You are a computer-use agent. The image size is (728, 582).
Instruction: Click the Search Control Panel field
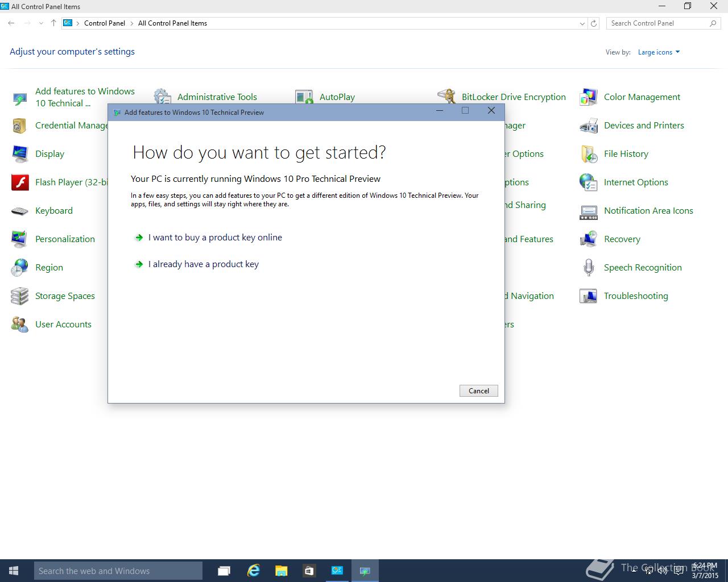(663, 23)
